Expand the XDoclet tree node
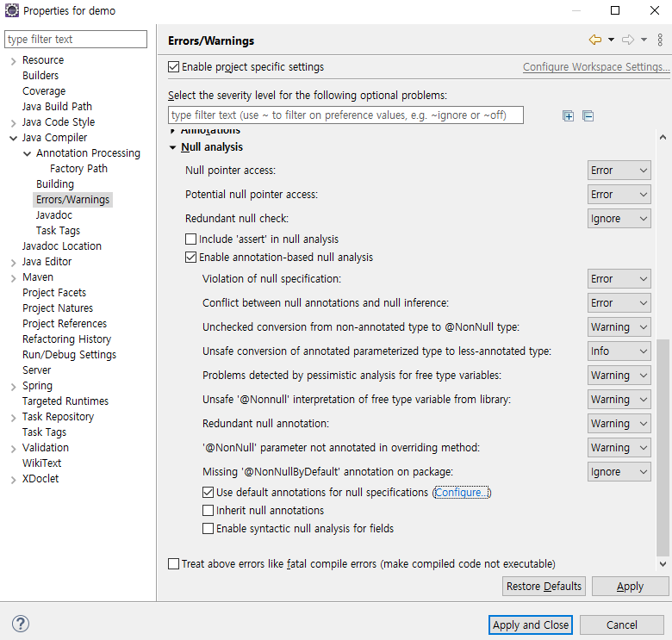 (13, 480)
